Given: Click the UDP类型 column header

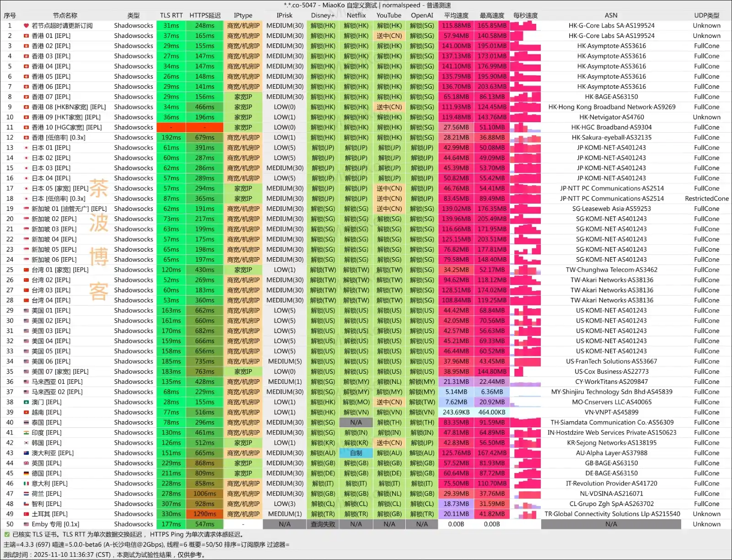Looking at the screenshot, I should (706, 15).
